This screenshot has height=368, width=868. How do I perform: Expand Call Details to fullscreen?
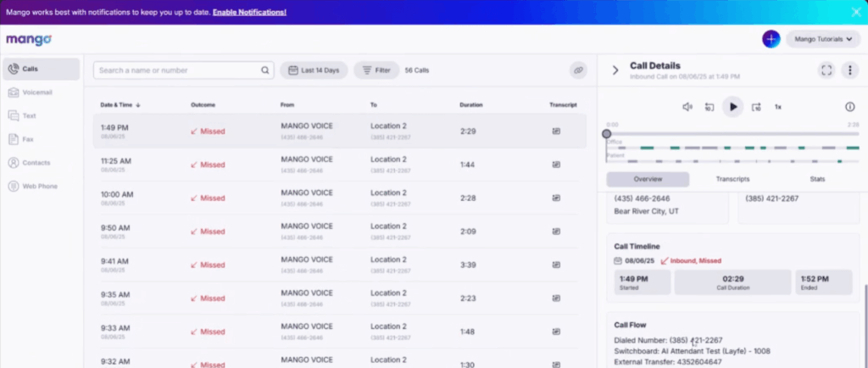[826, 70]
